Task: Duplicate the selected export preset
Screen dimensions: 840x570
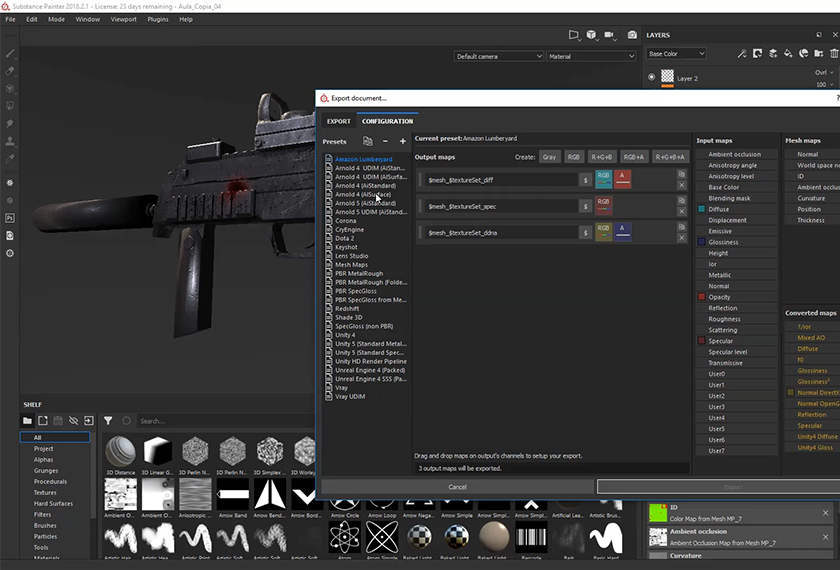Action: (x=368, y=141)
